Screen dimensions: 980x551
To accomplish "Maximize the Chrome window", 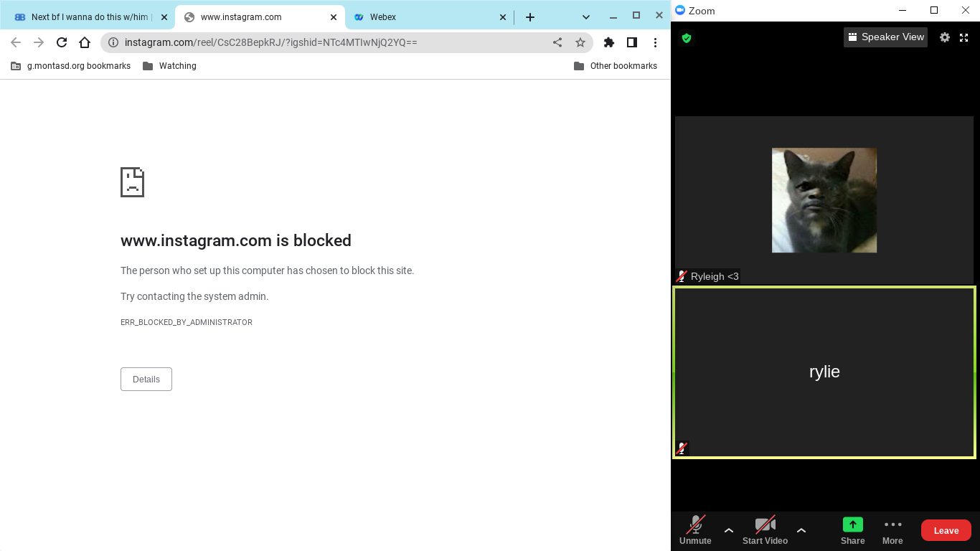I will 636,16.
